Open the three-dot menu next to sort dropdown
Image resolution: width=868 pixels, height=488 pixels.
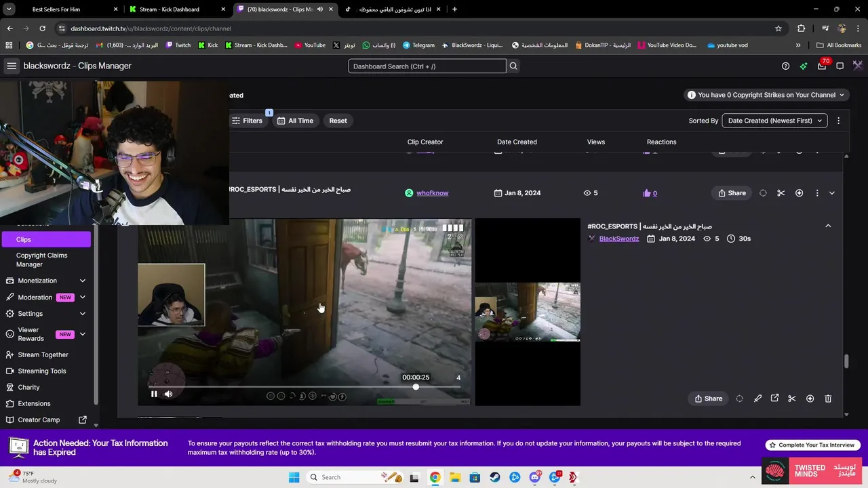(838, 121)
